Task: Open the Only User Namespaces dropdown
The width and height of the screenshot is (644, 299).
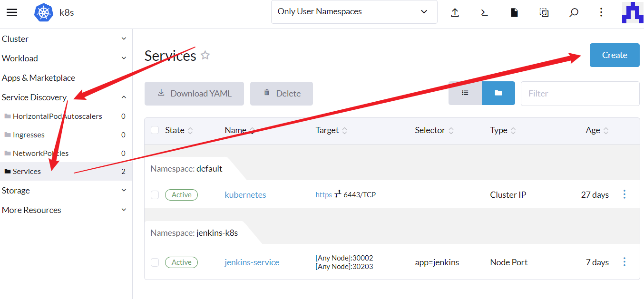Action: pos(354,12)
